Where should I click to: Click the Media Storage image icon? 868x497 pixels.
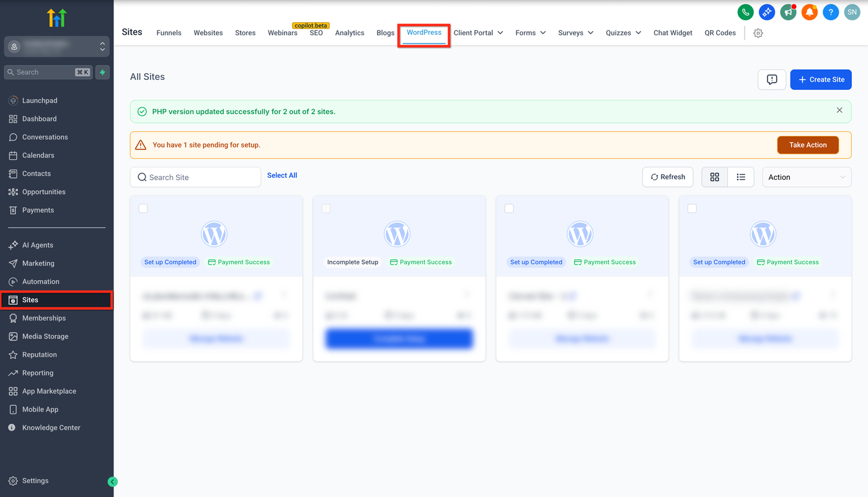pos(13,336)
